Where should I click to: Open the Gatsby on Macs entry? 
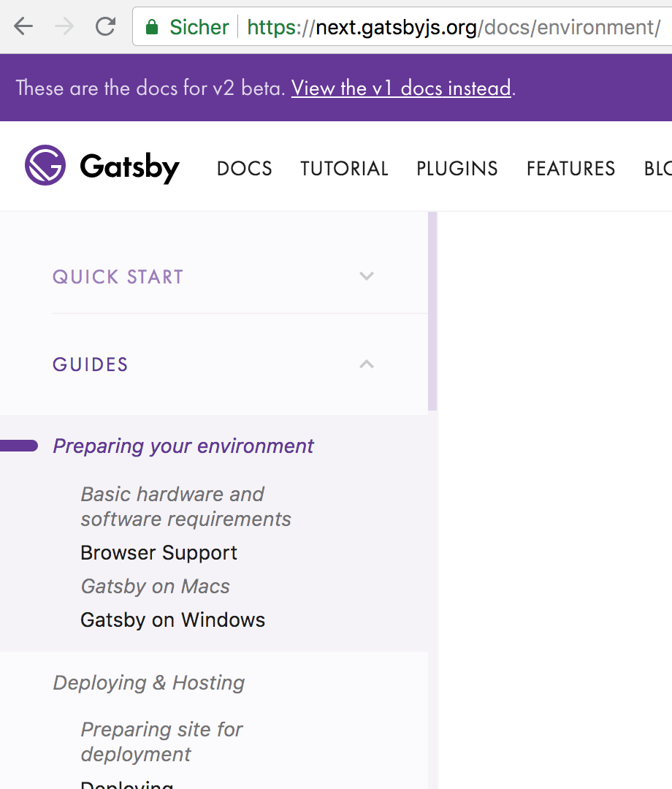click(x=155, y=586)
